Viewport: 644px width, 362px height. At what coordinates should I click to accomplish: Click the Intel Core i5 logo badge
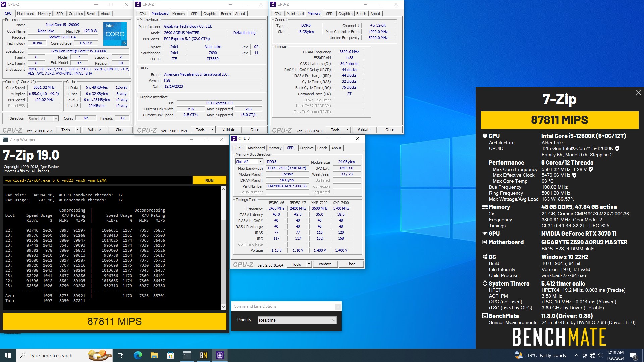115,34
